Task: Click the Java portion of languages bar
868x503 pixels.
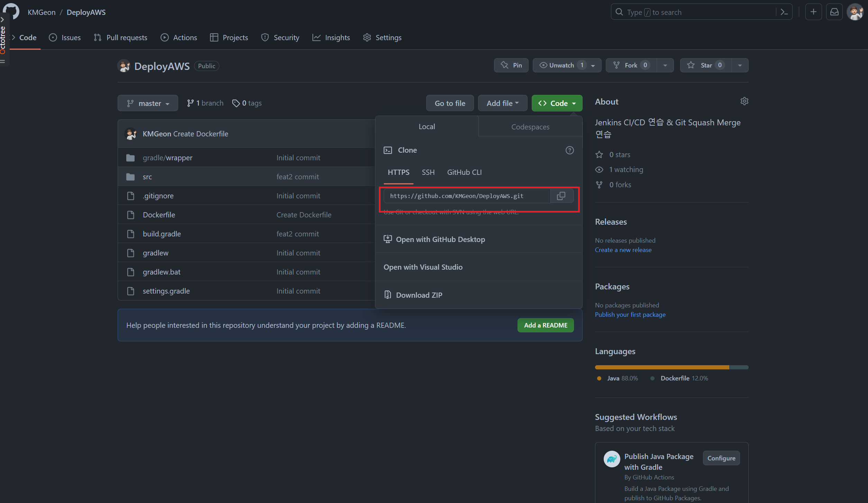Action: [x=662, y=367]
